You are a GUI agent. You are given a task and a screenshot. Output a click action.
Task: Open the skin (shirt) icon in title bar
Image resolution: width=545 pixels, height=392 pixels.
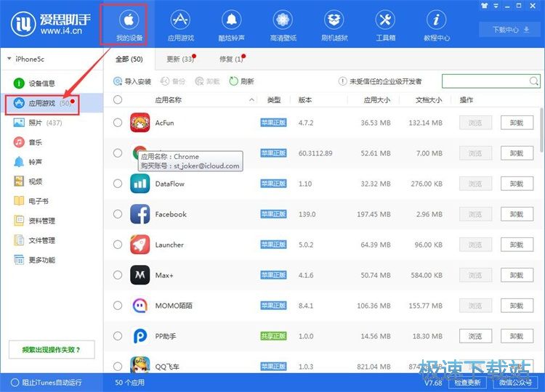click(484, 6)
